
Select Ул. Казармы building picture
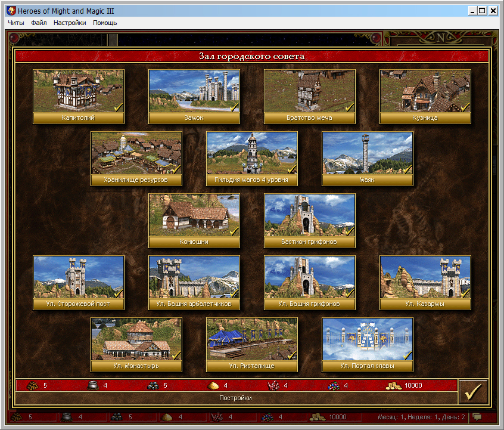(425, 277)
